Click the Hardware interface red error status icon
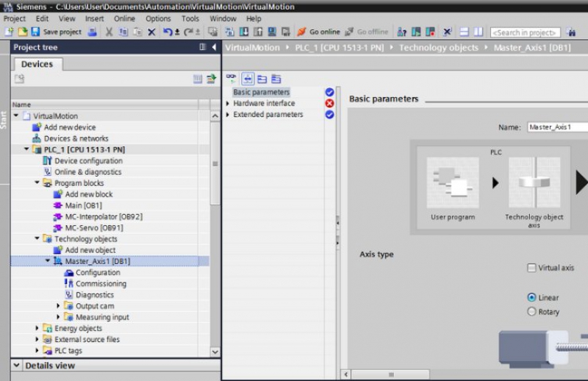 click(x=329, y=103)
